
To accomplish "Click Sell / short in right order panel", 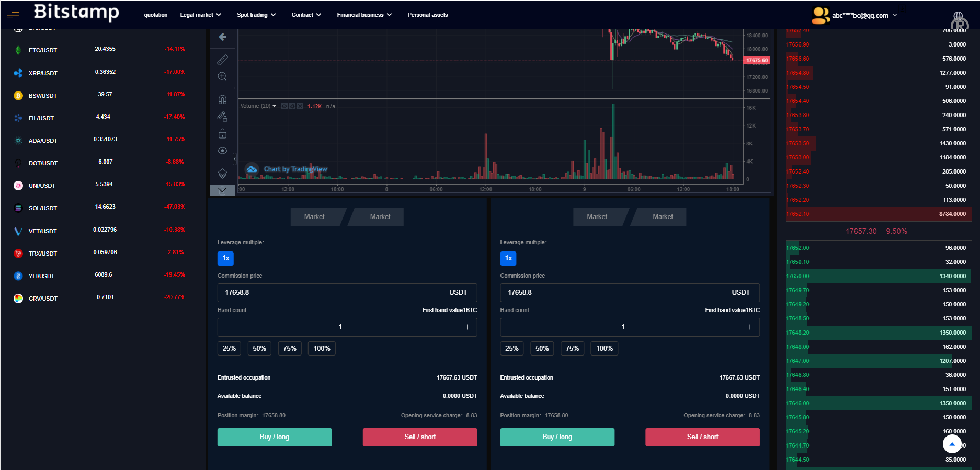I will [x=702, y=437].
